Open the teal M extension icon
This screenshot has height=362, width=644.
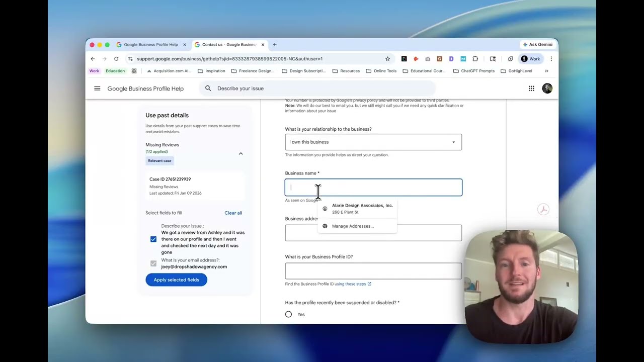(463, 59)
